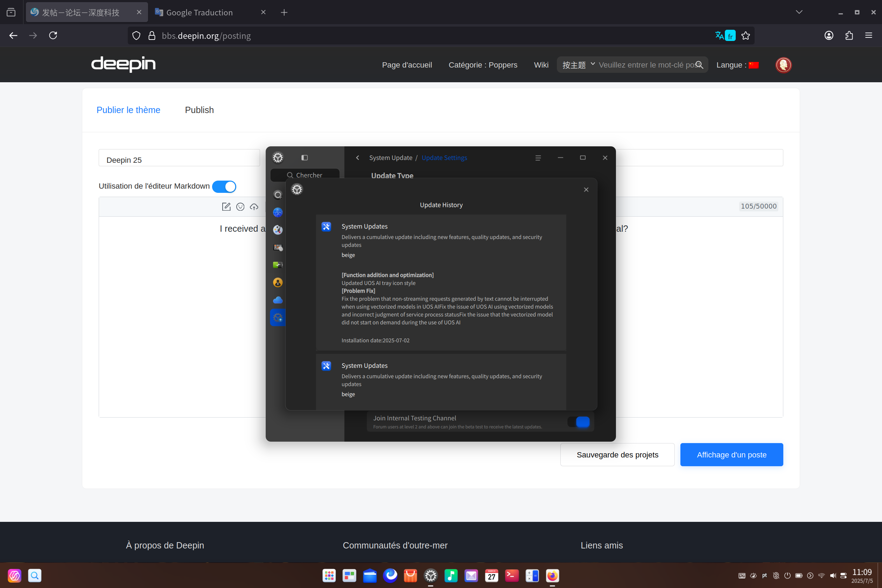
Task: List all tabs with the chevron dropdown
Action: coord(799,12)
